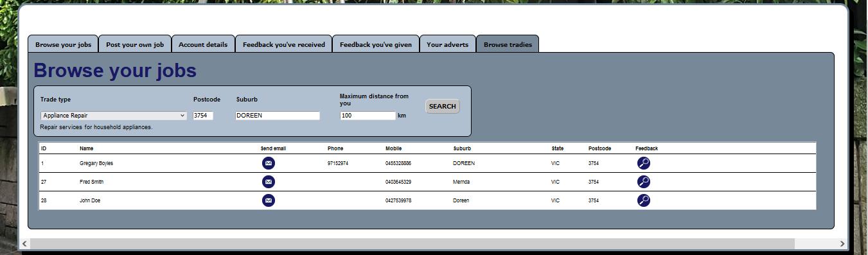868x255 pixels.
Task: Go to Feedback you've received tab
Action: click(x=284, y=44)
